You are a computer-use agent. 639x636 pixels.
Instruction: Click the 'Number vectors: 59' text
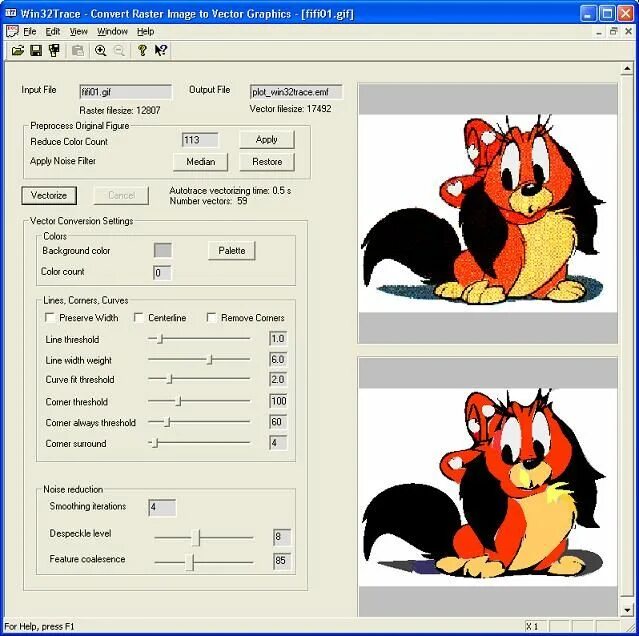coord(208,201)
